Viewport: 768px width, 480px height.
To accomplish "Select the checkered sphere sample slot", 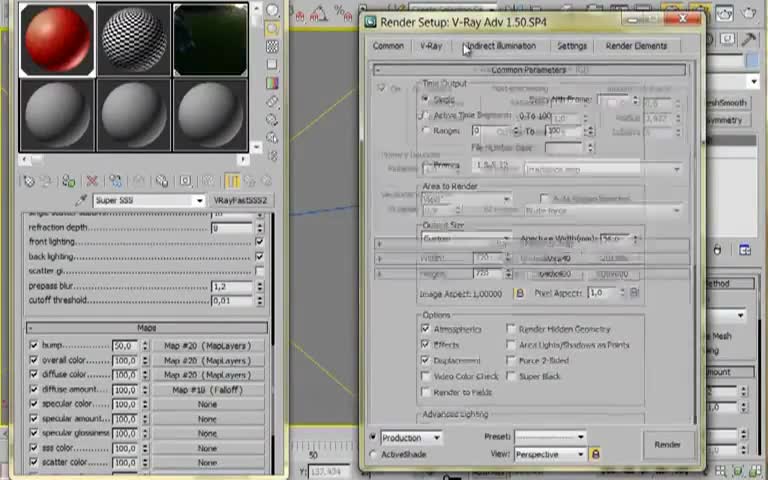I will 134,40.
